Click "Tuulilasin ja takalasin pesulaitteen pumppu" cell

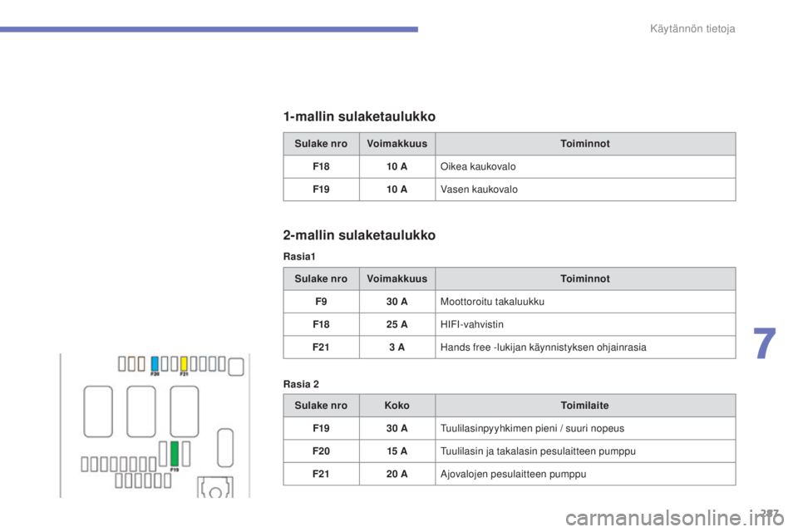(x=585, y=451)
